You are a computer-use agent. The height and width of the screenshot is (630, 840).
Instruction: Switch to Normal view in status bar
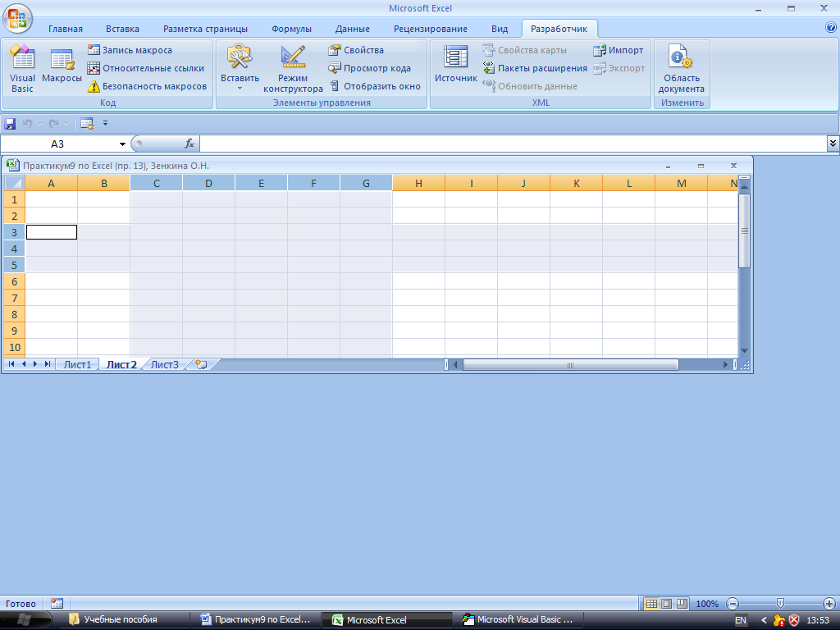pos(651,604)
